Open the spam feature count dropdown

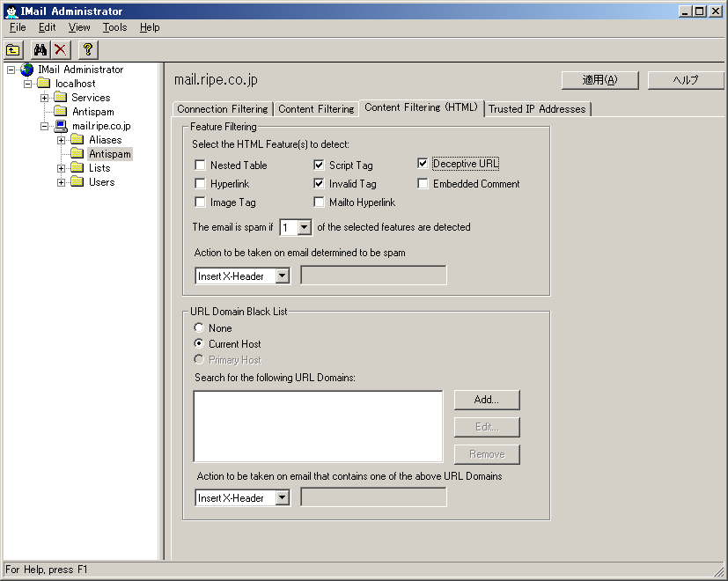point(304,228)
